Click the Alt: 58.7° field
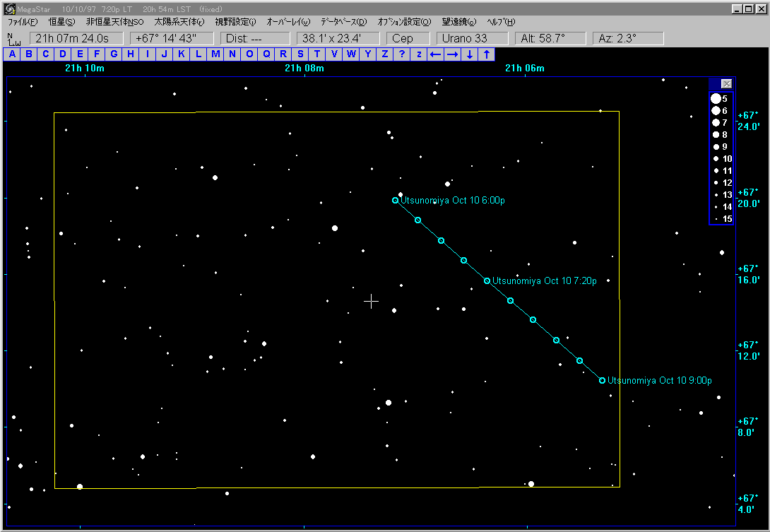Viewport: 770px width, 532px height. [x=550, y=38]
